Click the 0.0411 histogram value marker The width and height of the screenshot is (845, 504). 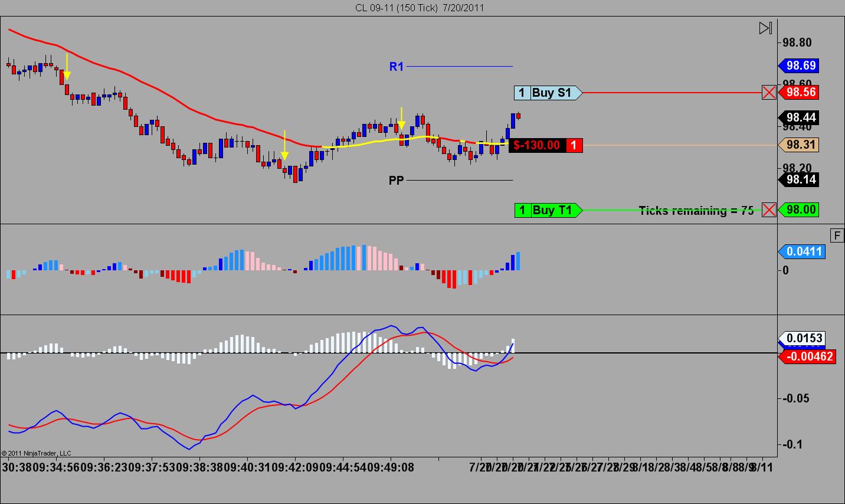(802, 251)
